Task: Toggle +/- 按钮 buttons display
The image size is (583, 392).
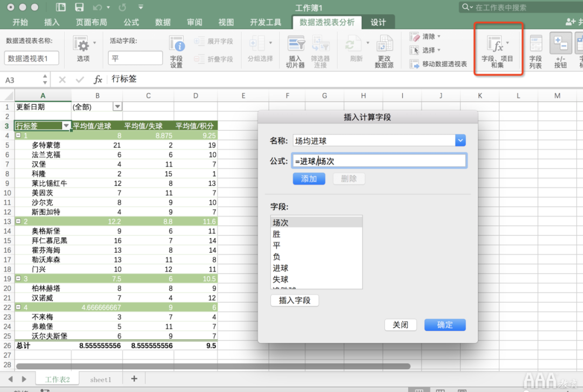Action: click(x=560, y=51)
